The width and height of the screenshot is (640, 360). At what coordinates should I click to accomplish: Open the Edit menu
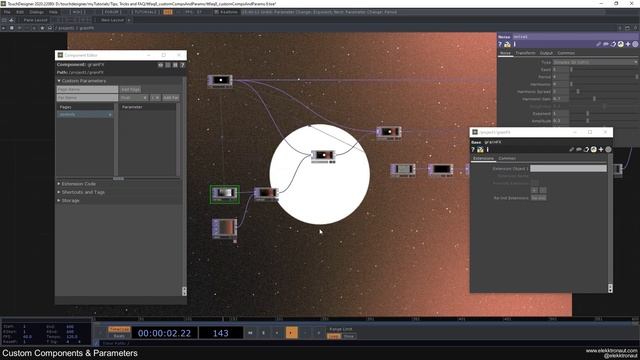point(20,12)
